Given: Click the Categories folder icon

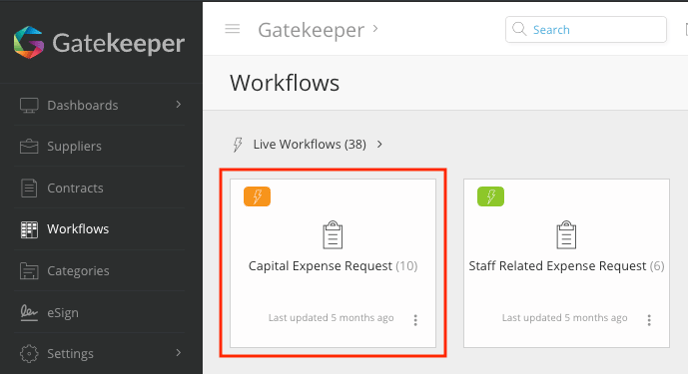Looking at the screenshot, I should [29, 271].
